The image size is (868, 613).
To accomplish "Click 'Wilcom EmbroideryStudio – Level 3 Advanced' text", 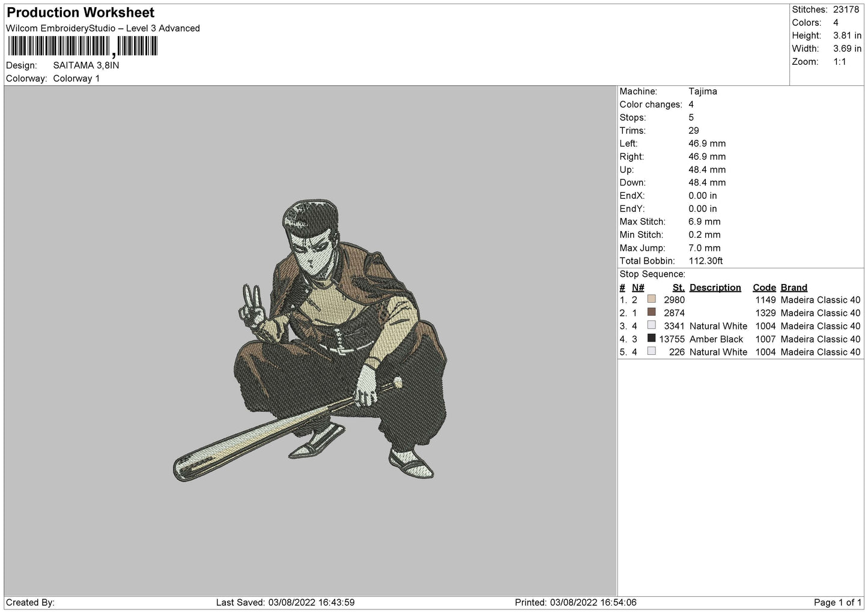I will (x=103, y=28).
